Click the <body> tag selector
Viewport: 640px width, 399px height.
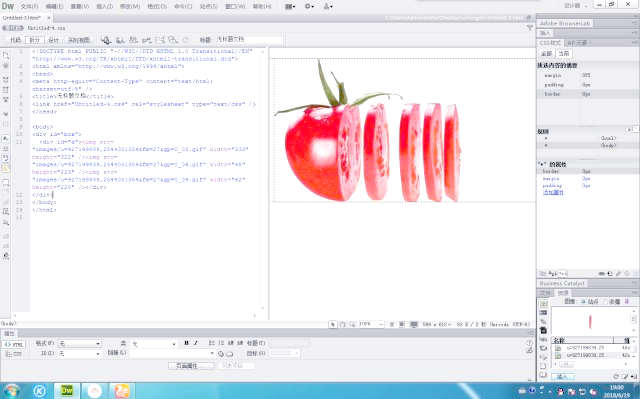coord(8,324)
